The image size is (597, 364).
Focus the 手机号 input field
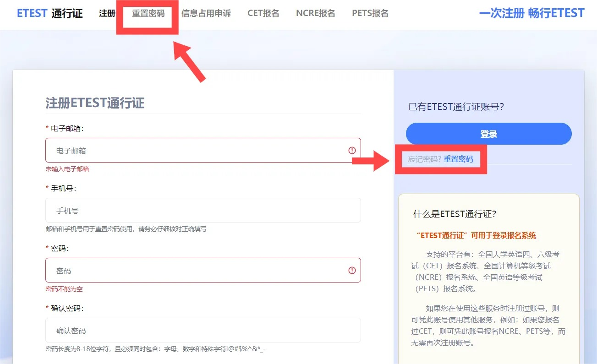[x=203, y=210]
